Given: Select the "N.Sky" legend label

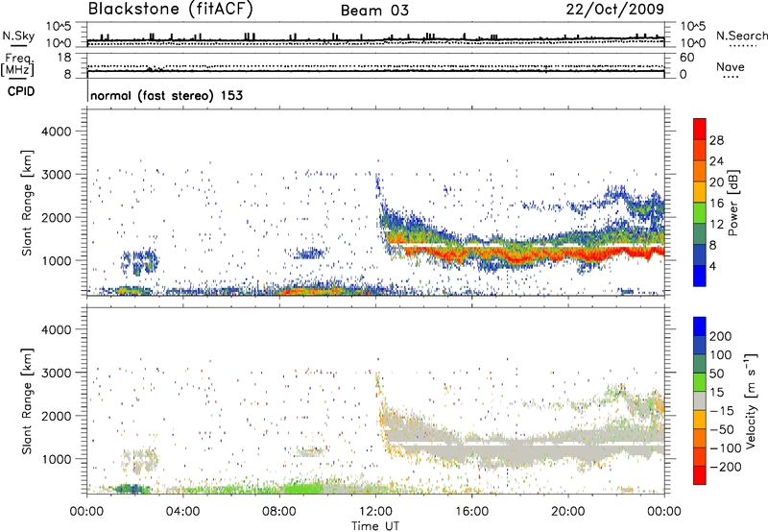Looking at the screenshot, I should (18, 36).
